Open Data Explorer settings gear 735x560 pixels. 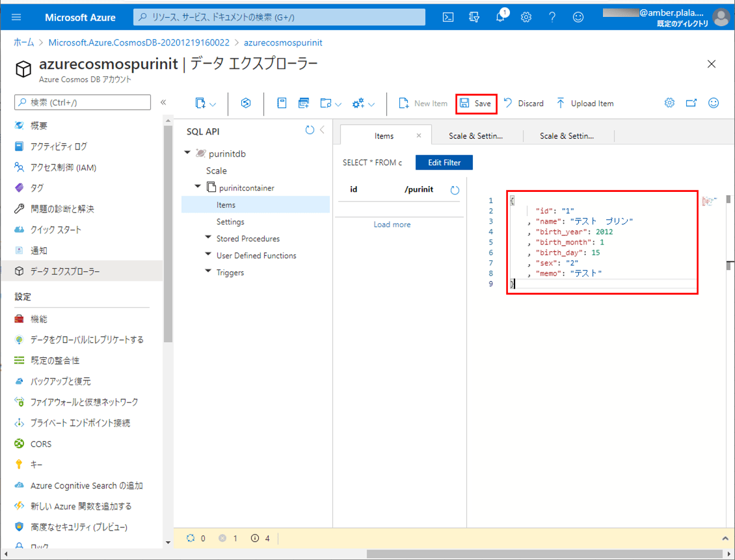669,103
